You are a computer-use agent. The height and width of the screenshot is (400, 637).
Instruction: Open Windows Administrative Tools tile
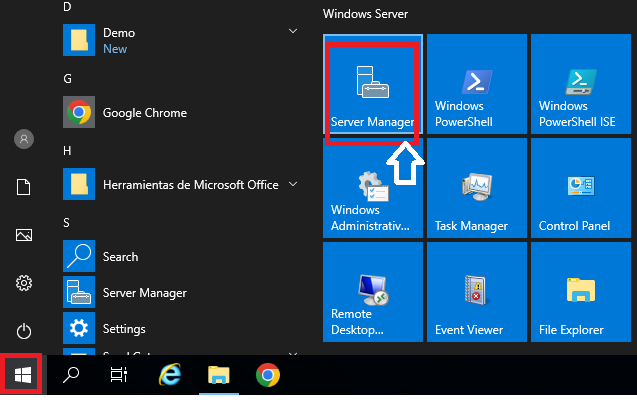tap(373, 188)
